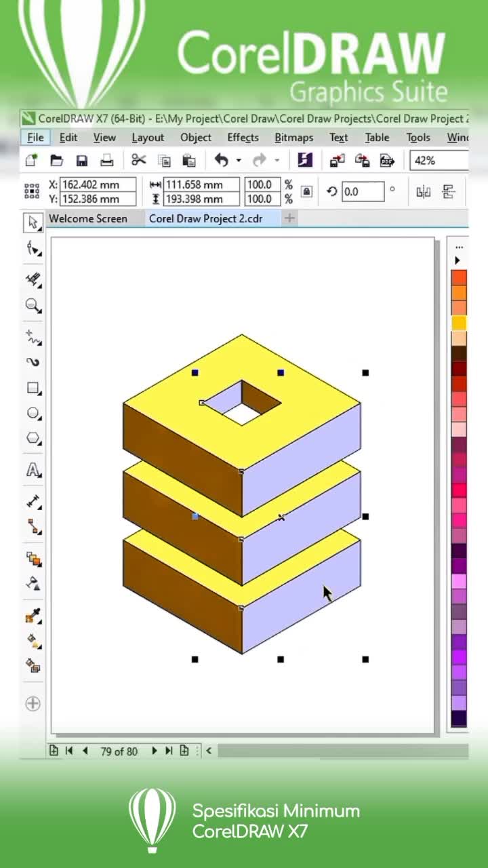Select the Parallel Dimension tool

33,502
